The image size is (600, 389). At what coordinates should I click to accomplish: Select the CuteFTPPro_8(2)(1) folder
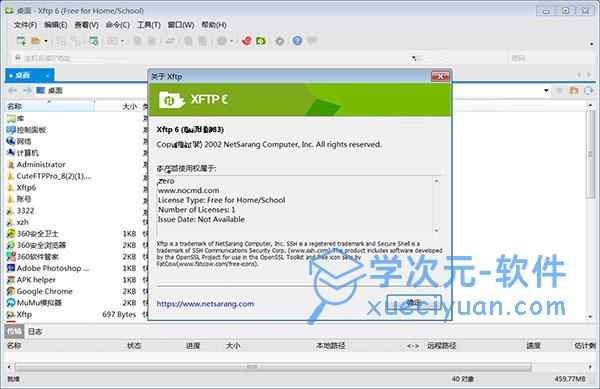[x=49, y=176]
